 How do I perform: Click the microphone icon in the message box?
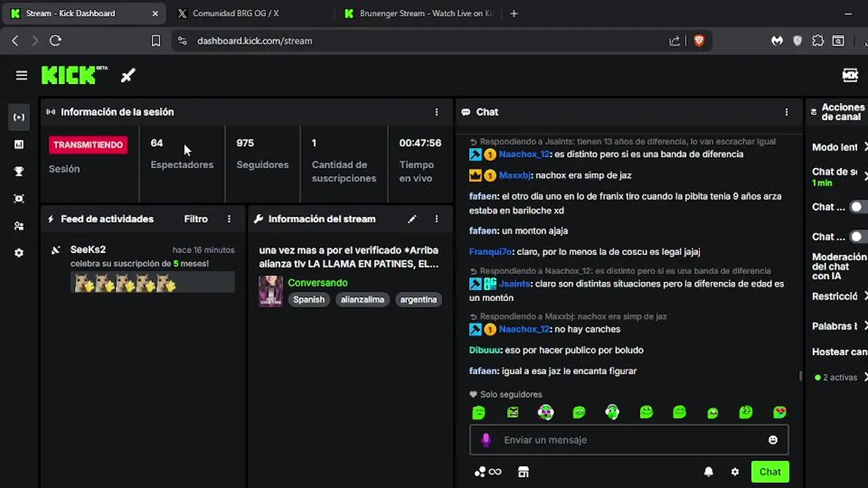486,440
